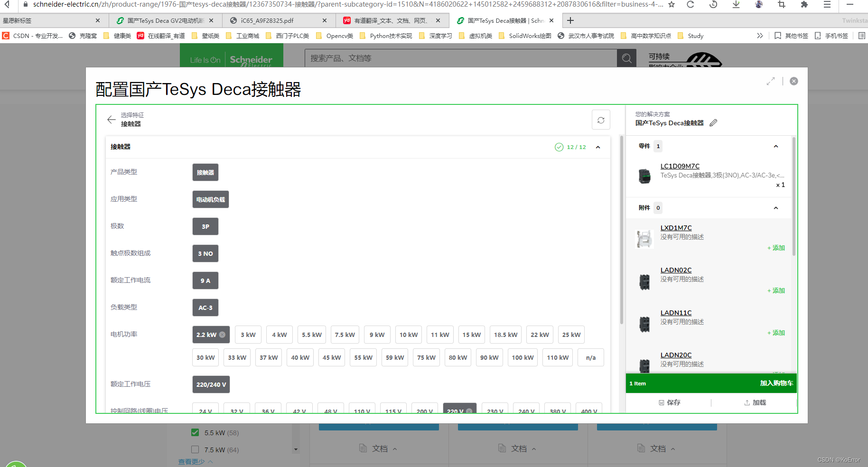Click the browser crop screenshot icon
Viewport: 868px width, 467px height.
[782, 4]
